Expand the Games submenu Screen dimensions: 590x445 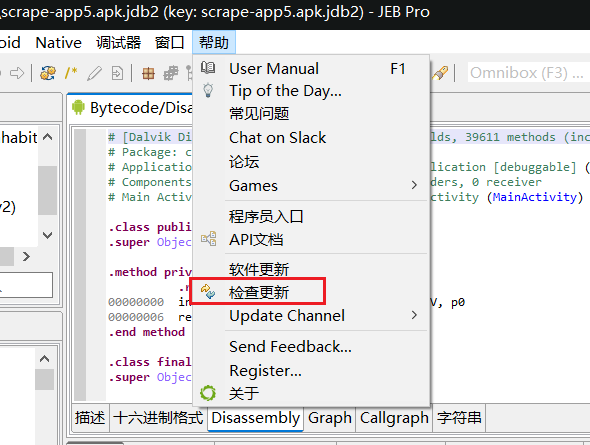(310, 185)
